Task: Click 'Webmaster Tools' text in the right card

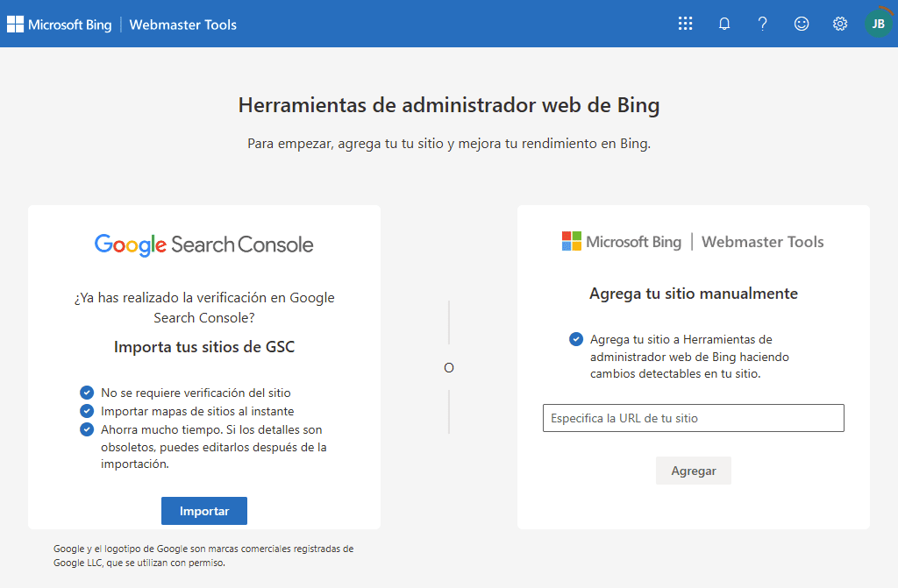Action: [763, 242]
